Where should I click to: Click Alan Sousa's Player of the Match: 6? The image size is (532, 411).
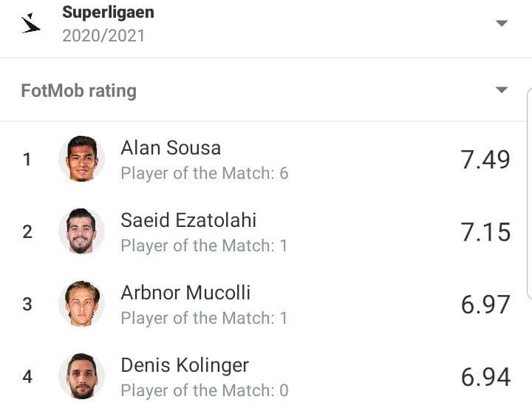[205, 174]
